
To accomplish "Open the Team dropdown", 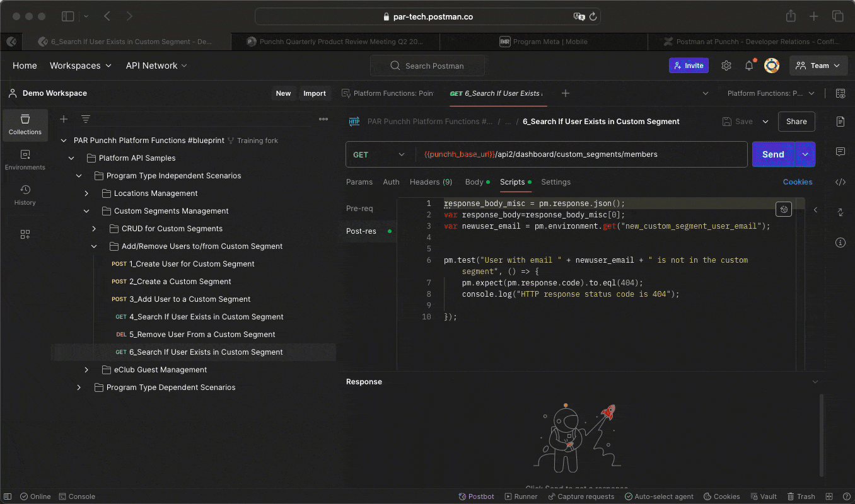I will tap(818, 66).
